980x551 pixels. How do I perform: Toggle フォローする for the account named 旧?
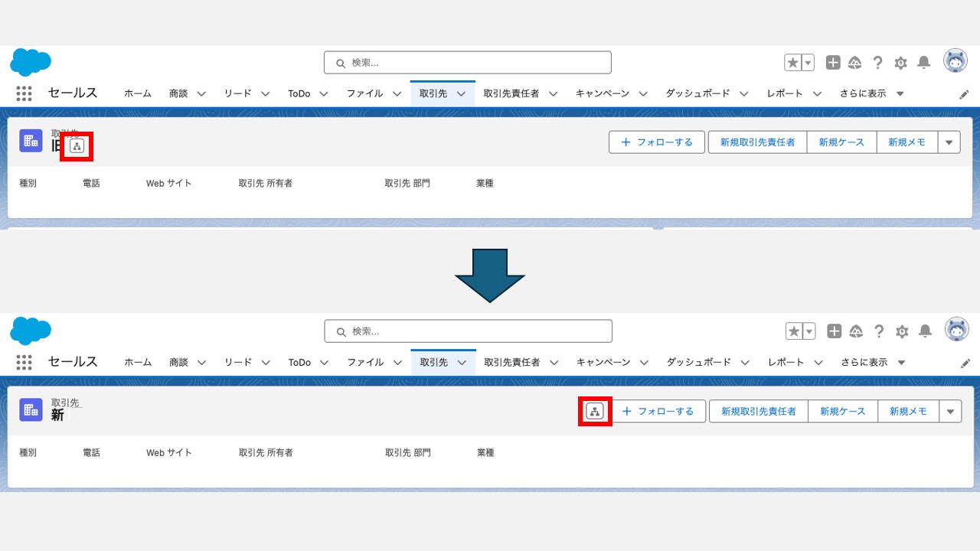(657, 142)
